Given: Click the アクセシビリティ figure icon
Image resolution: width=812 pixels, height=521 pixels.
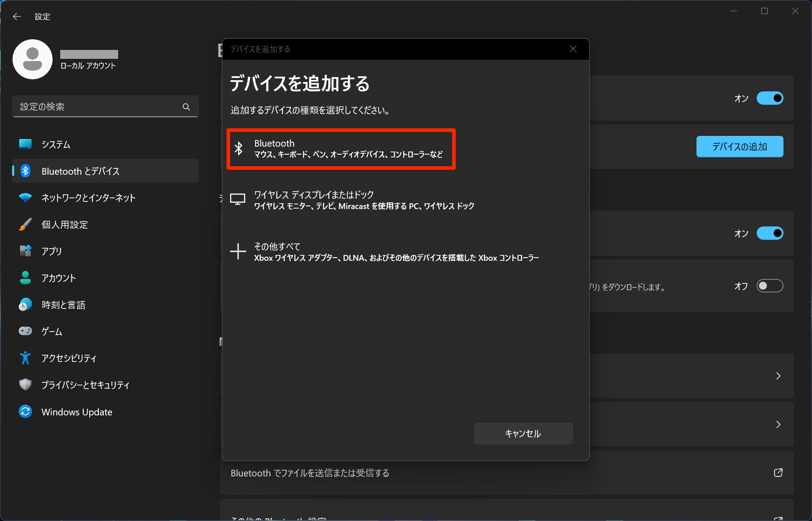Looking at the screenshot, I should [x=25, y=358].
